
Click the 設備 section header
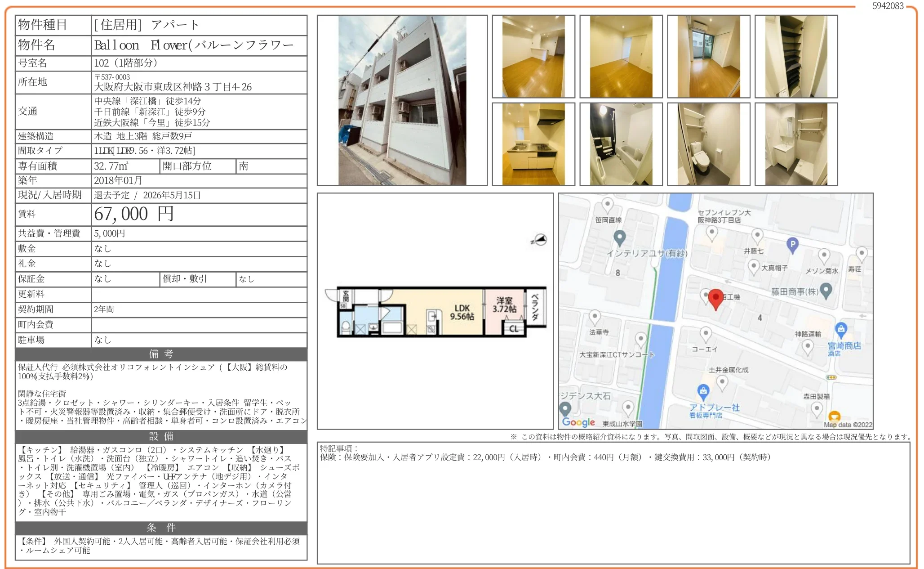[161, 436]
